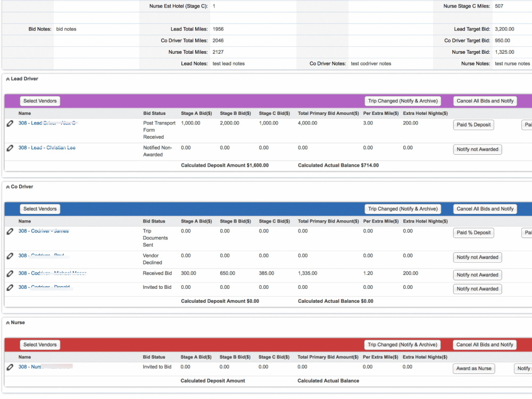Click 'bid notes' value text
Screen dimensions: 532x399
point(66,29)
